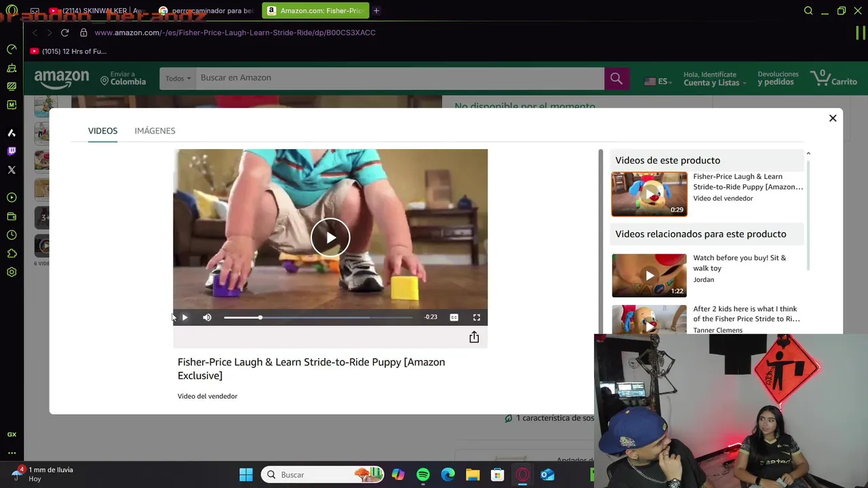Screen dimensions: 868x488
Task: Share the video using the share icon
Action: tap(474, 337)
